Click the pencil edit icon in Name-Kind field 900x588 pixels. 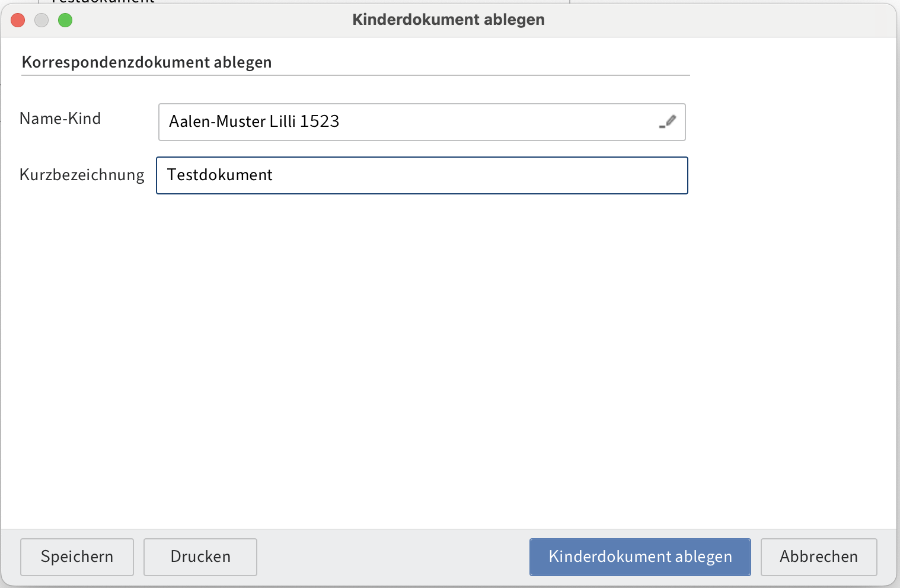coord(668,122)
